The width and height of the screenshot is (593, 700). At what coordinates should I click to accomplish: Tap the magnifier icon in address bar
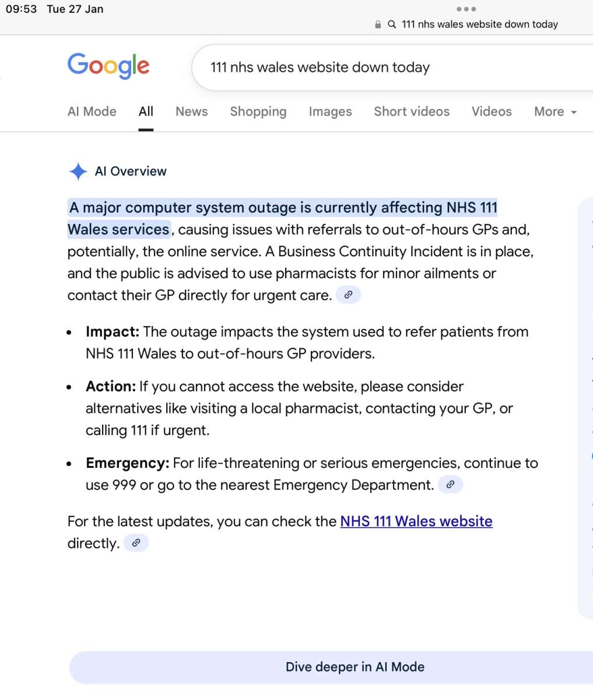click(392, 24)
